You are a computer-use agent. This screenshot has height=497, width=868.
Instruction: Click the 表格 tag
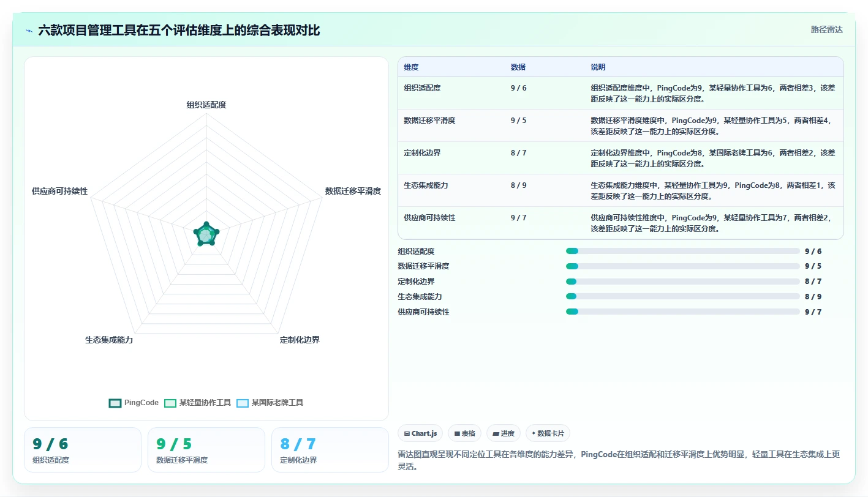[x=465, y=433]
